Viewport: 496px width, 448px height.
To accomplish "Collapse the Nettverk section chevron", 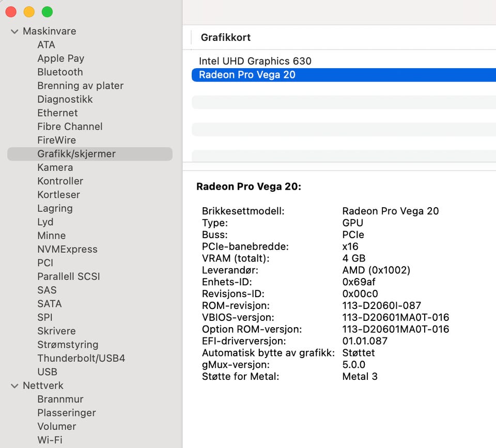I will (x=14, y=385).
